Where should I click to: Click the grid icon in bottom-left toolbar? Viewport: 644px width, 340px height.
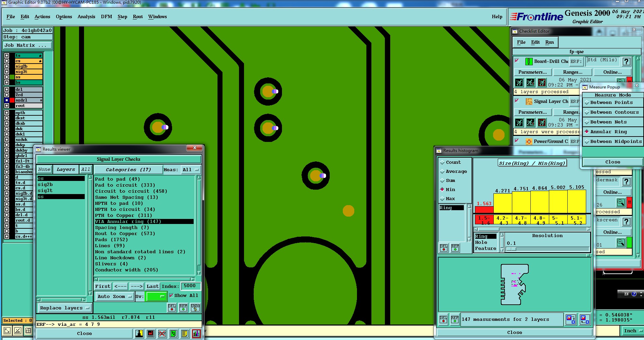coord(28,331)
